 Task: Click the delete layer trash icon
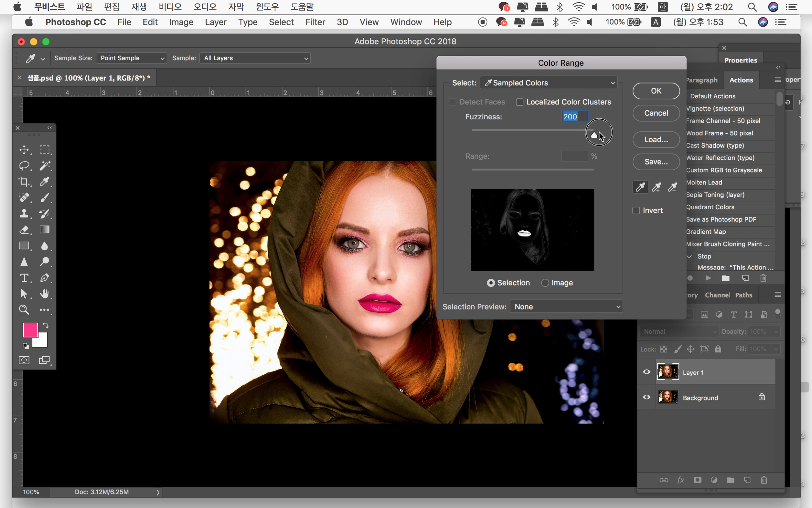(x=764, y=480)
